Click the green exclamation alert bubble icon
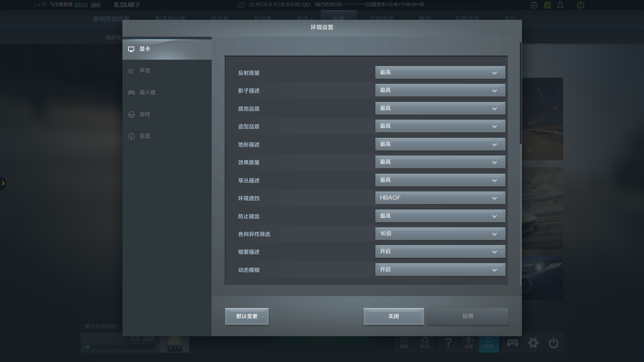Screen dimensions: 644x362 580,5
